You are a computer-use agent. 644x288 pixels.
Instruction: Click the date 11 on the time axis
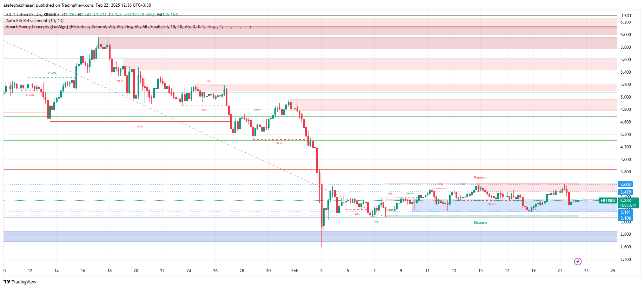tap(427, 271)
